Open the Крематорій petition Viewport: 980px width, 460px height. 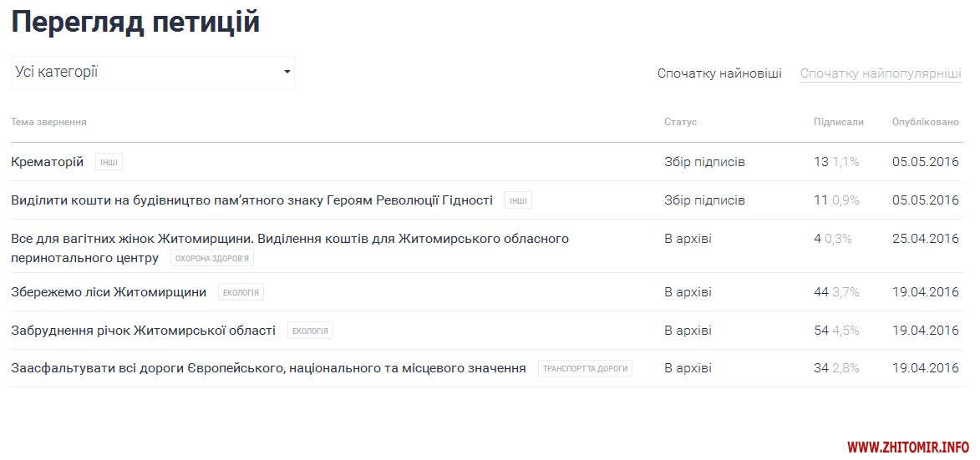48,162
